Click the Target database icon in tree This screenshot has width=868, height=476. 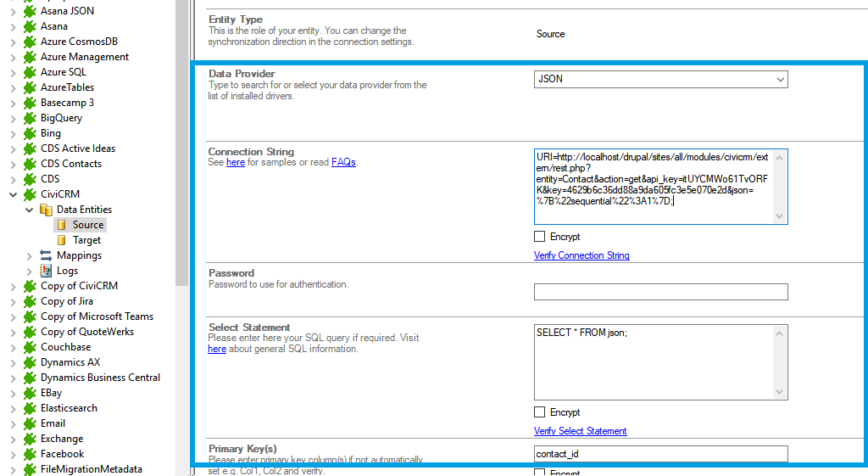(x=61, y=240)
